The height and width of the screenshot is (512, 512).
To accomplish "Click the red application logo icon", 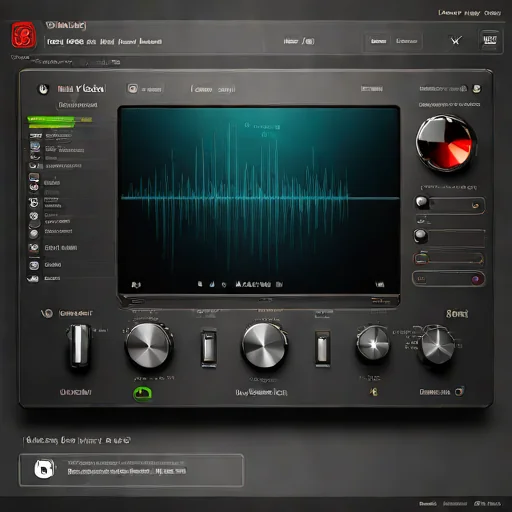I will pos(23,35).
